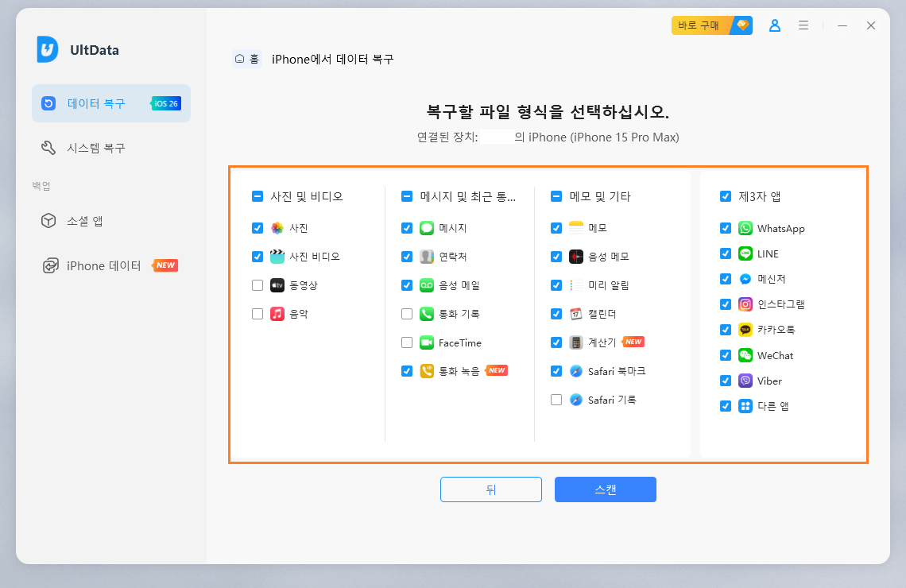Select the 데이터 복구 sidebar icon

[49, 103]
